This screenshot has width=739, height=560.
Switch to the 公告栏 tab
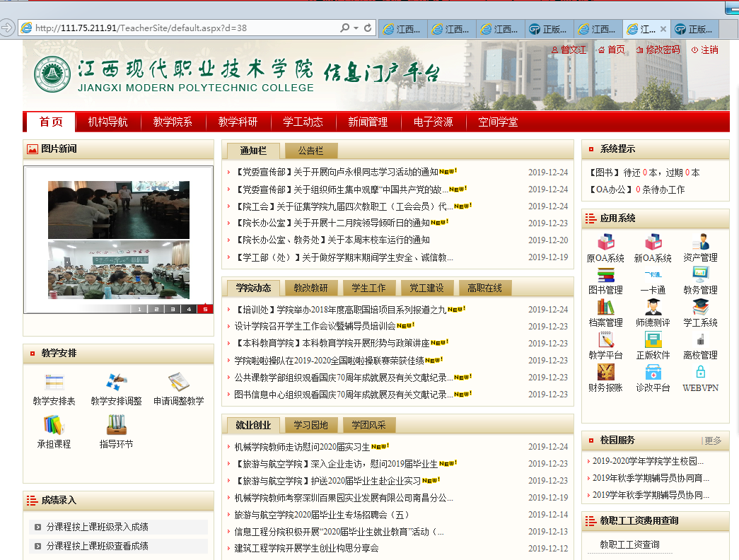coord(310,151)
